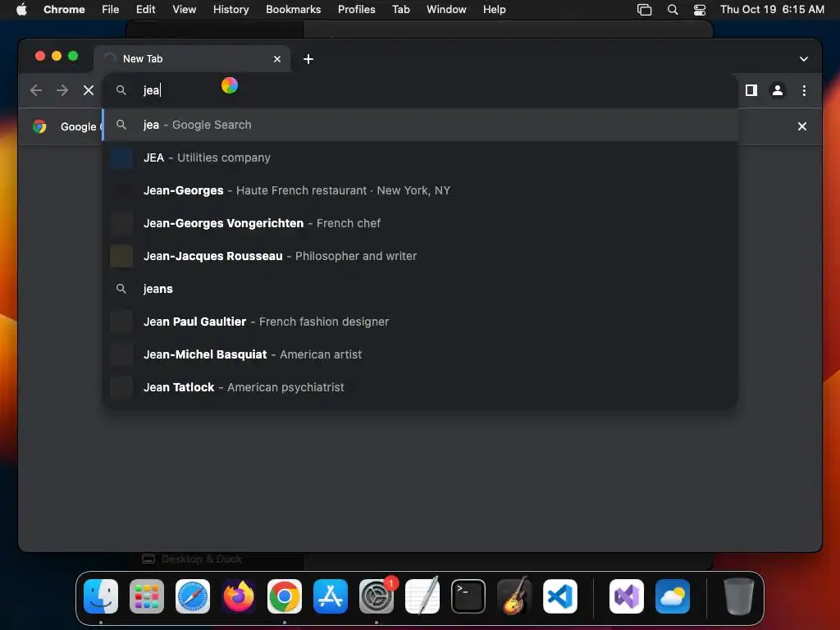Select the 'jeans' search suggestion
Image resolution: width=840 pixels, height=630 pixels.
[x=421, y=289]
